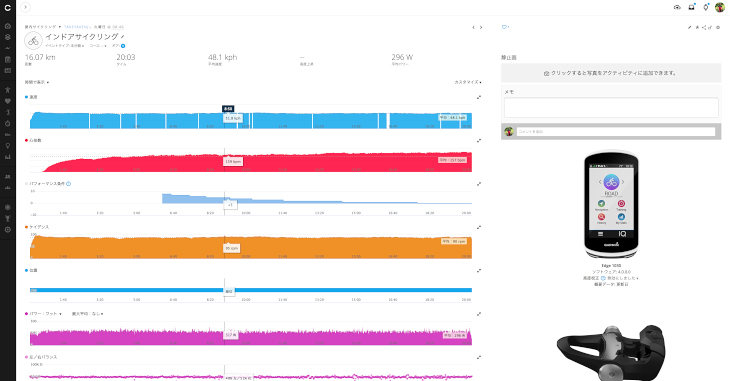Viewport: 730px width, 381px height.
Task: Click the photo upload area under 静止画
Action: (611, 73)
